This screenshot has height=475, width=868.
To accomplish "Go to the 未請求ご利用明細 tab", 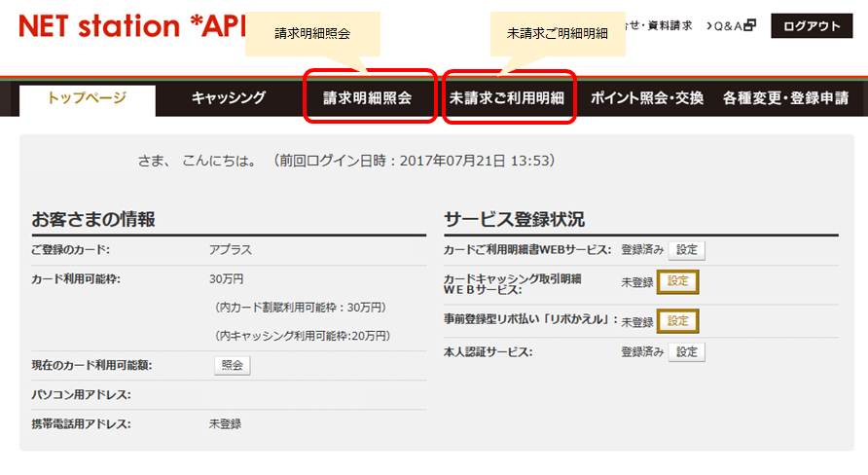I will (507, 98).
